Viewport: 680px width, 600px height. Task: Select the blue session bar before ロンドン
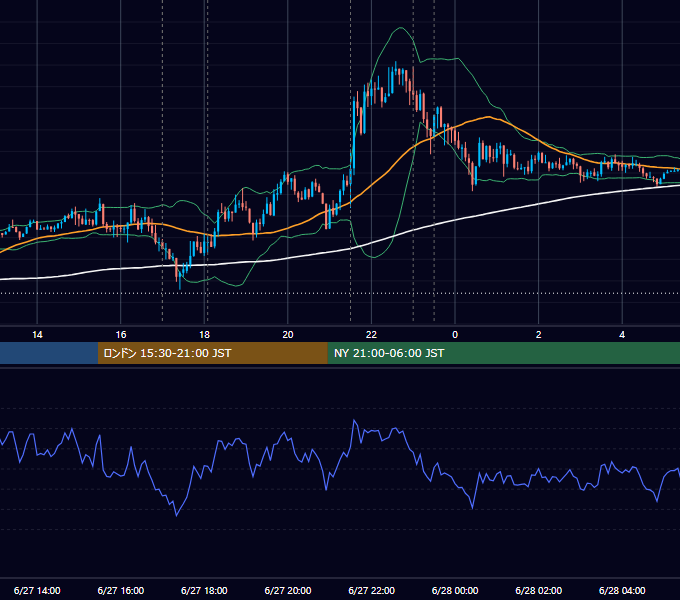pos(49,353)
